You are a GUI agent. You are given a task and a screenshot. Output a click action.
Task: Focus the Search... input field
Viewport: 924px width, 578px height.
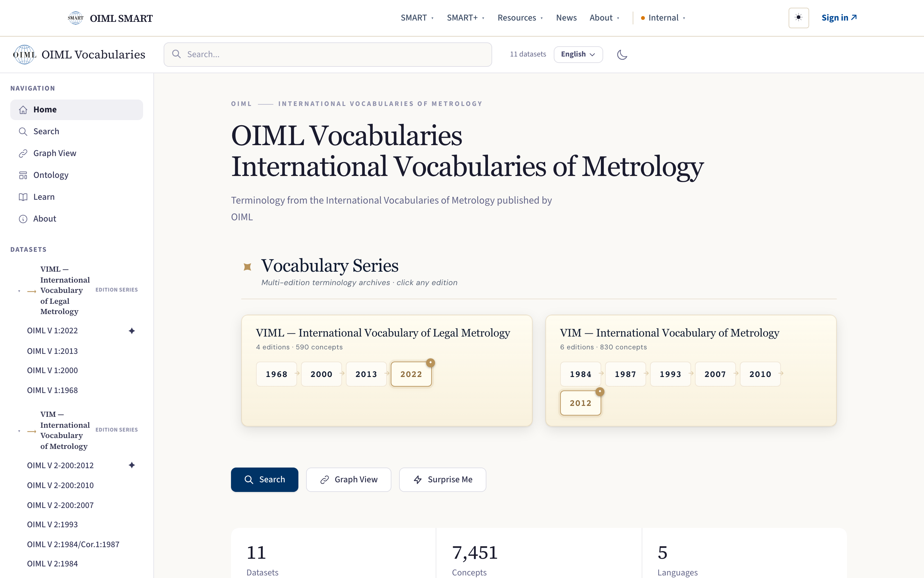tap(328, 54)
